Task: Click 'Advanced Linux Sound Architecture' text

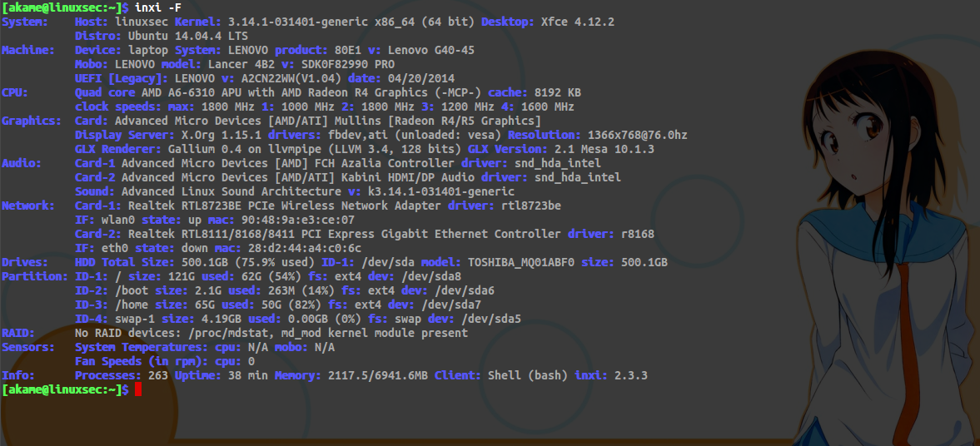Action: click(231, 191)
